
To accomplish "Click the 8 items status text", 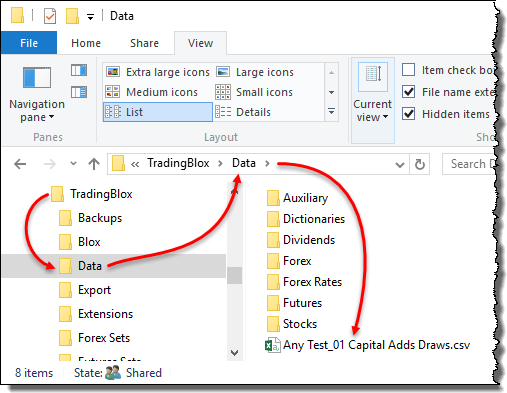I will pyautogui.click(x=34, y=373).
